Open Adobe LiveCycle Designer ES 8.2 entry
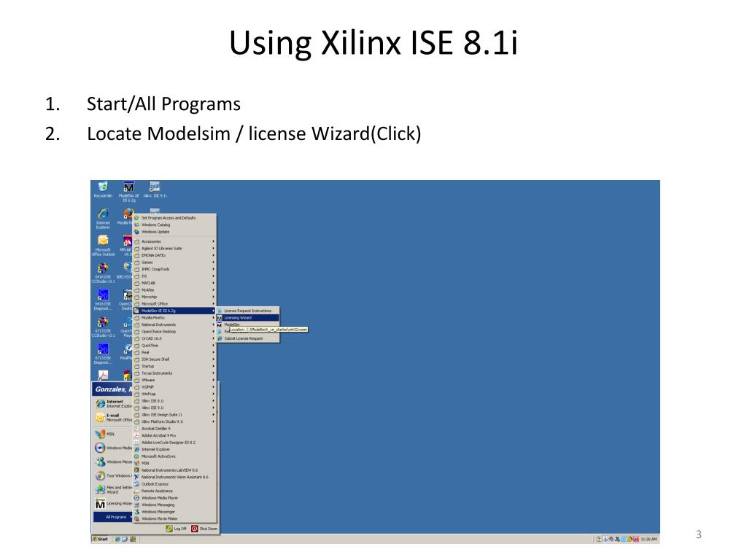 click(175, 443)
